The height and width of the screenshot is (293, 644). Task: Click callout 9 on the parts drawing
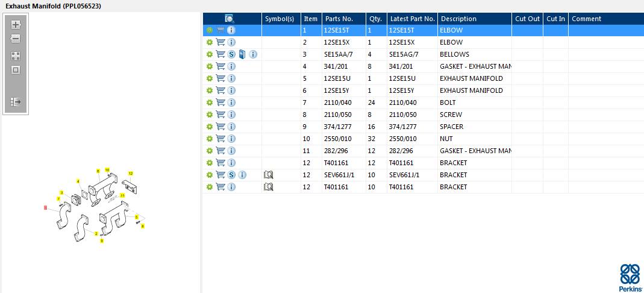point(102,241)
